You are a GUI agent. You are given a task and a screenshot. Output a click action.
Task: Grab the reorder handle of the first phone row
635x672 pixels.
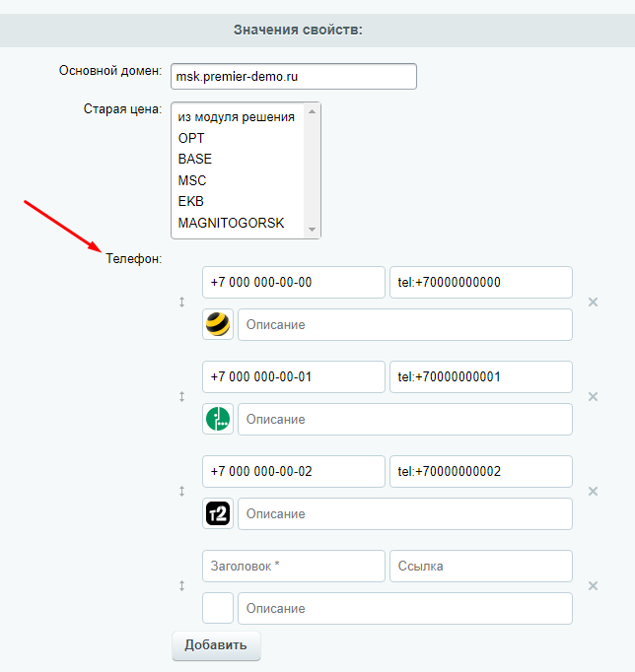click(181, 302)
